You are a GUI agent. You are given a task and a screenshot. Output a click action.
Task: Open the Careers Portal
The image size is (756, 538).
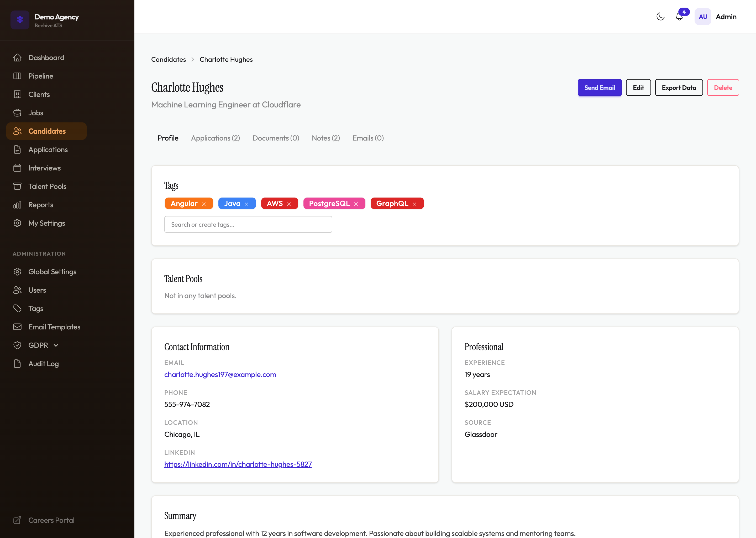[51, 520]
